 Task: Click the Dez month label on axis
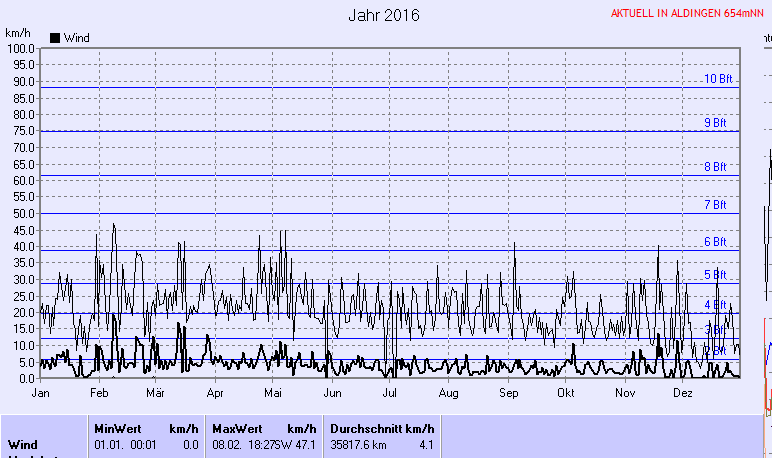683,394
